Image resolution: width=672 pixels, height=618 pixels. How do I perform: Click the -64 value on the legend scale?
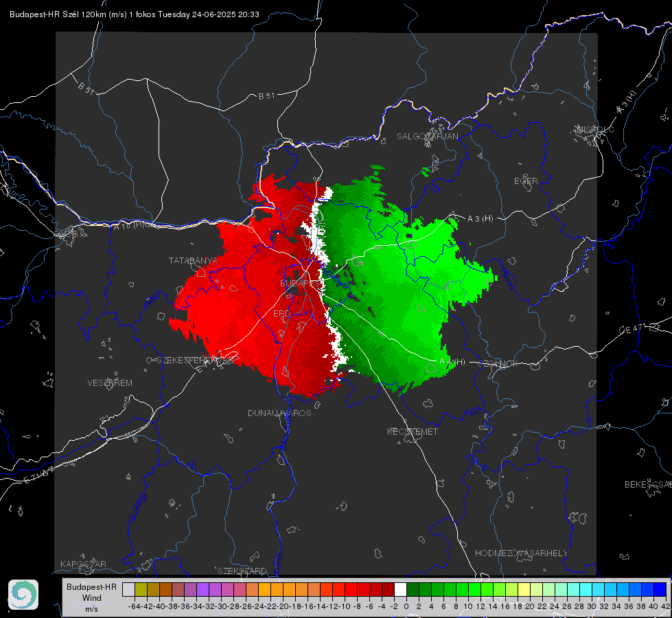coord(134,606)
